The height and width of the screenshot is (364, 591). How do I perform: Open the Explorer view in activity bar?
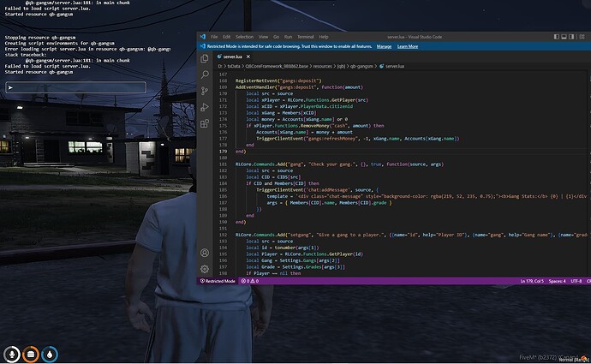coord(205,57)
